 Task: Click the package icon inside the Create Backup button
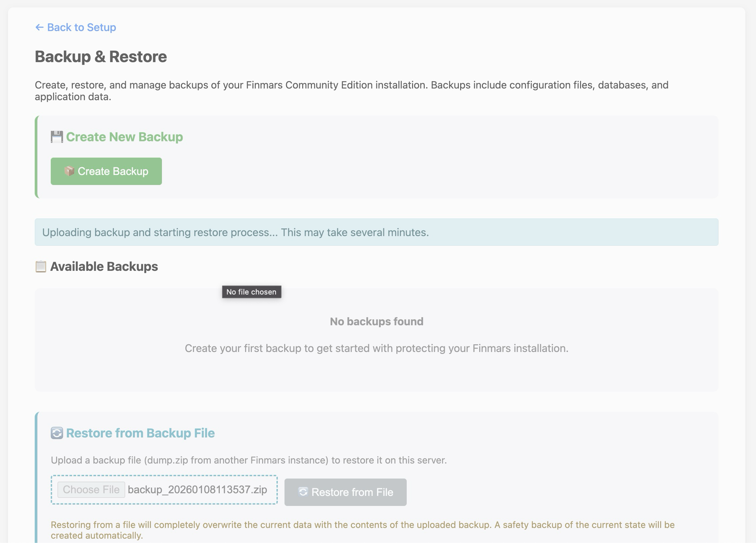[69, 171]
